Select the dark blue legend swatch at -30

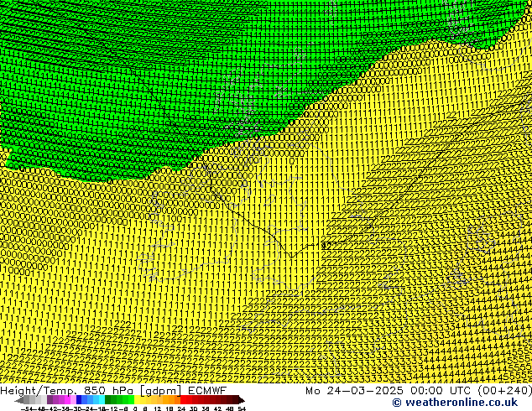(79, 399)
